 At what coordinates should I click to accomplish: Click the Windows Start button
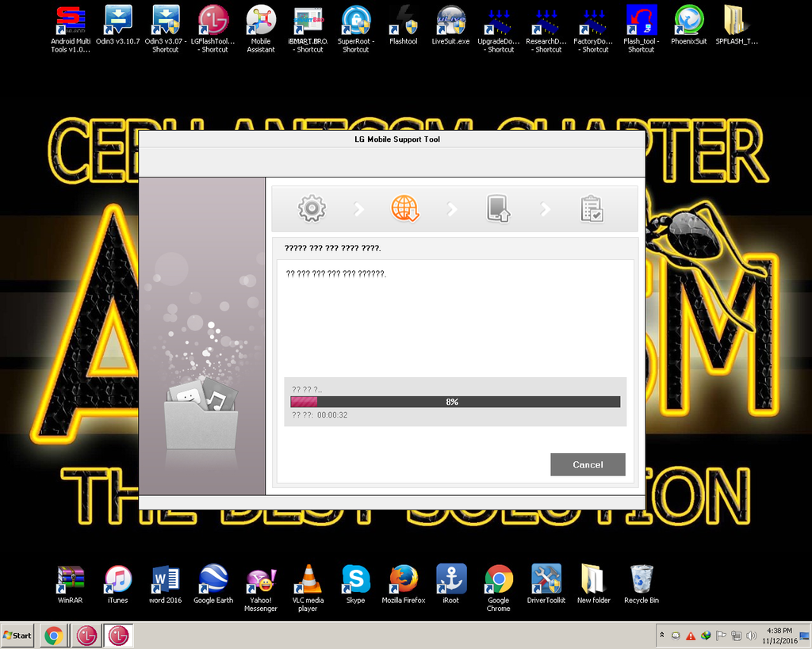tap(17, 636)
